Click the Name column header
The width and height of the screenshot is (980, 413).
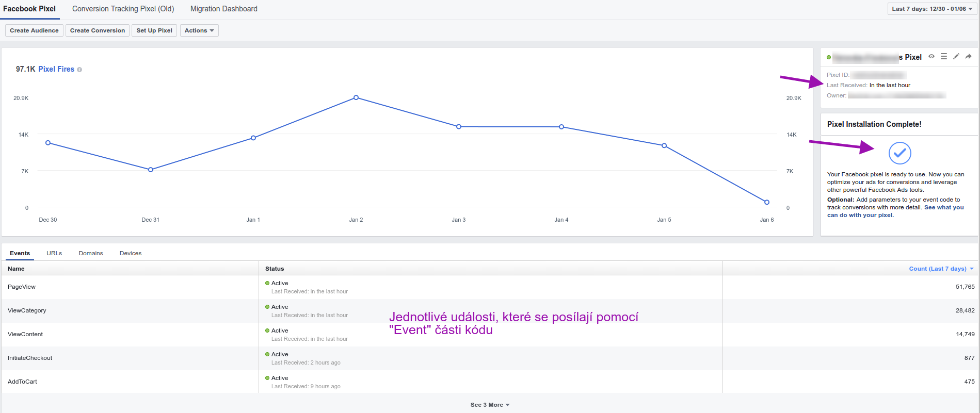(16, 269)
